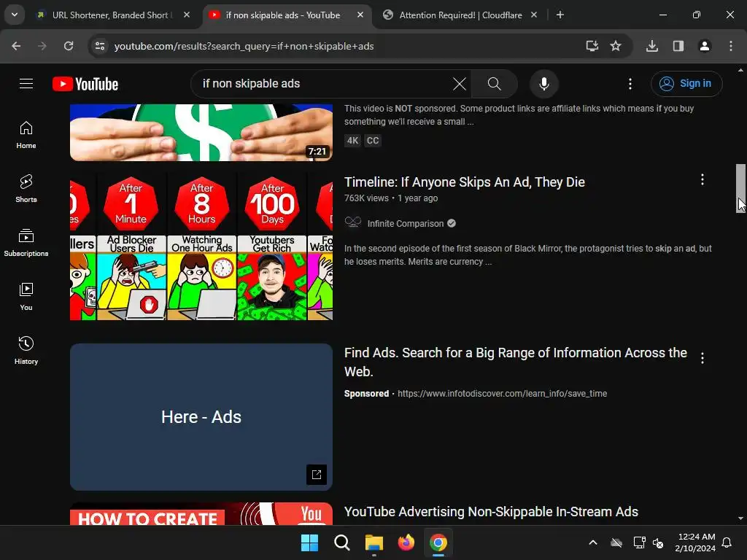Close the Cloudflare tab
This screenshot has width=747, height=560.
coord(533,15)
